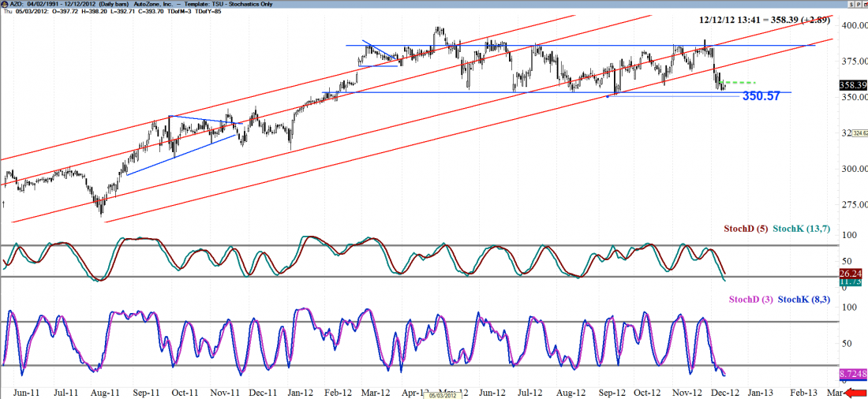The width and height of the screenshot is (868, 399).
Task: Select the blue 350.57 support level label
Action: tap(766, 95)
